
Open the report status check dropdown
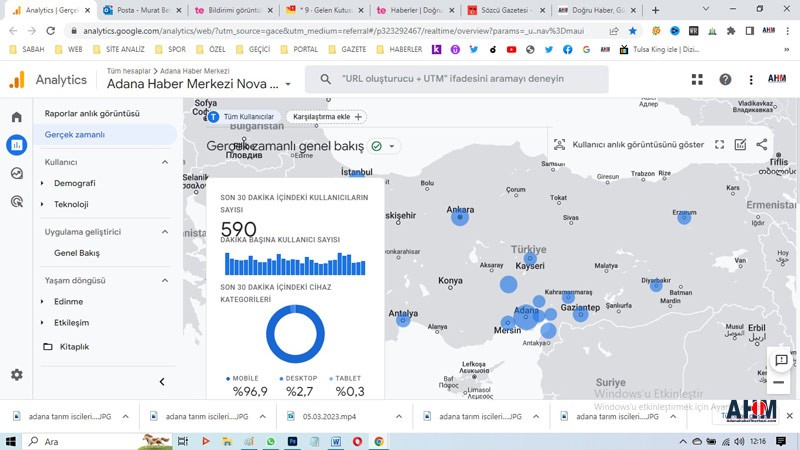383,146
